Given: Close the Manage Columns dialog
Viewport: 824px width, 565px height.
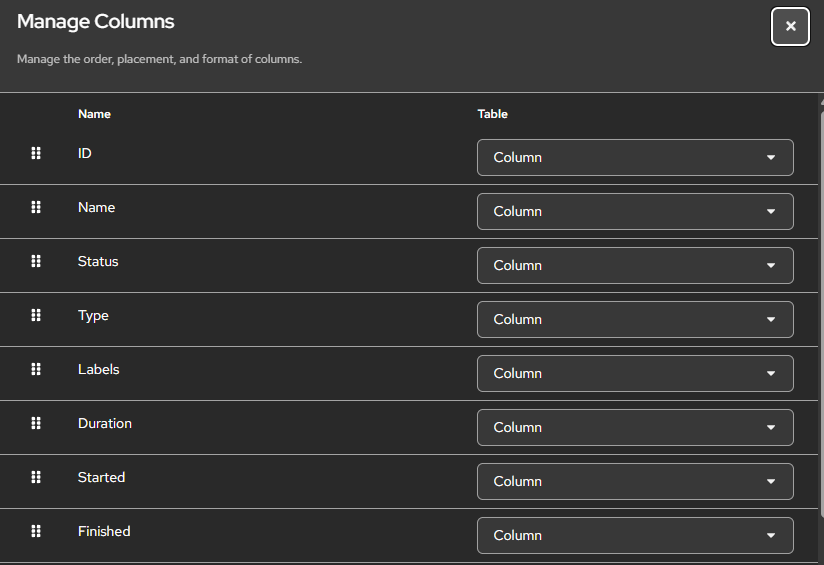Looking at the screenshot, I should click(x=790, y=26).
